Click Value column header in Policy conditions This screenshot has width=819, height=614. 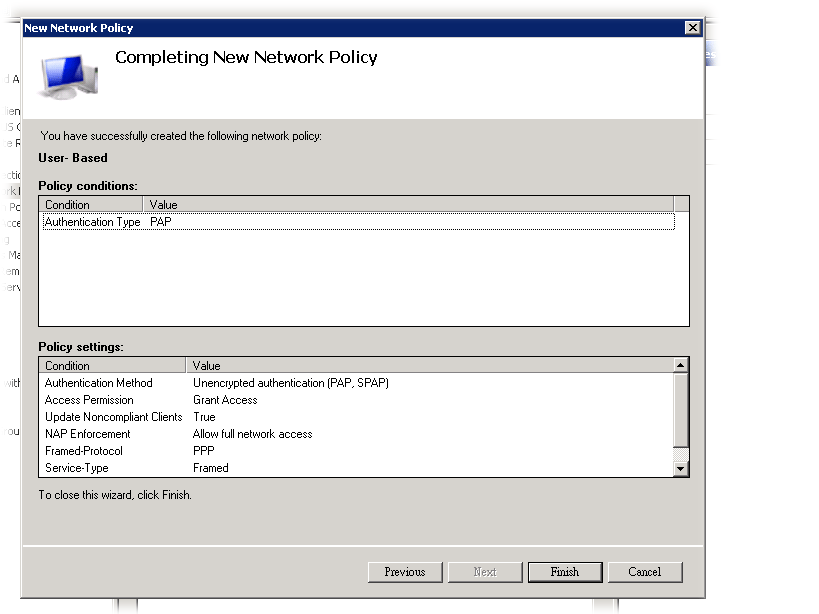coord(408,205)
